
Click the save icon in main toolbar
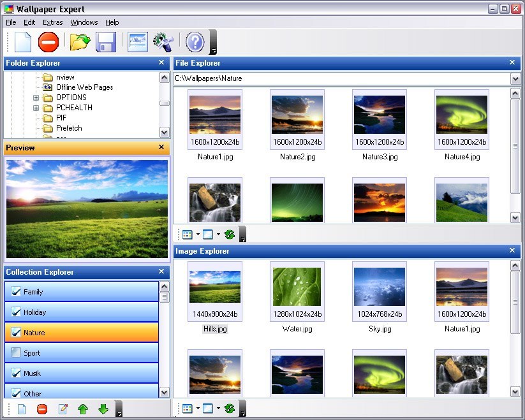(105, 41)
